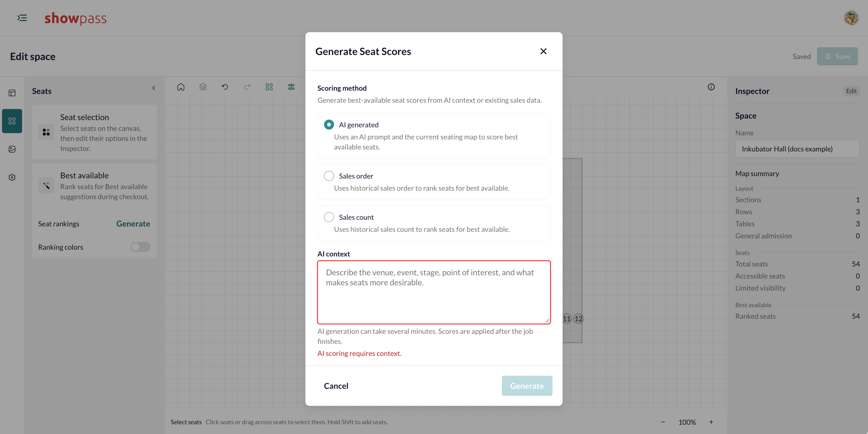The width and height of the screenshot is (868, 434).
Task: Click the Generate button in dialog footer
Action: click(527, 386)
